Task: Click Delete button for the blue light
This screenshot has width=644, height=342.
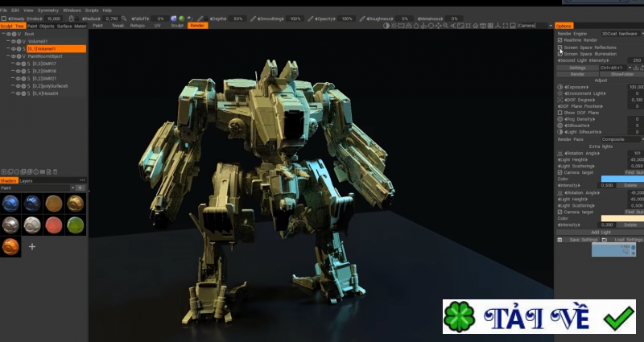Action: click(630, 186)
